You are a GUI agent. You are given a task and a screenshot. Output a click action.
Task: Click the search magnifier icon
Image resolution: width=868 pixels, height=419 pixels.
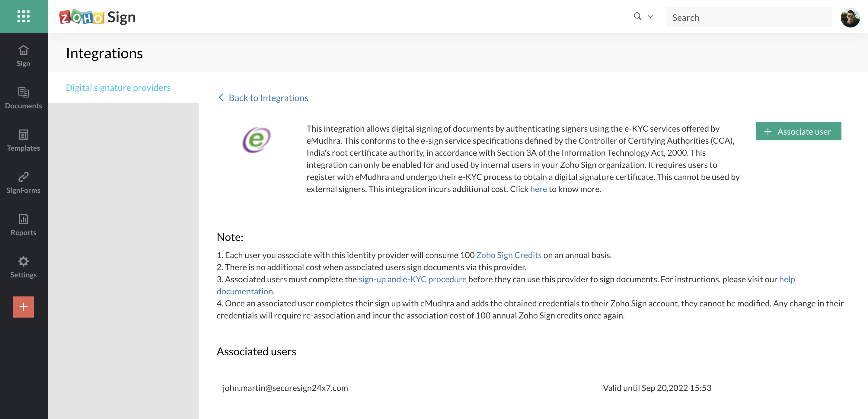[x=637, y=16]
